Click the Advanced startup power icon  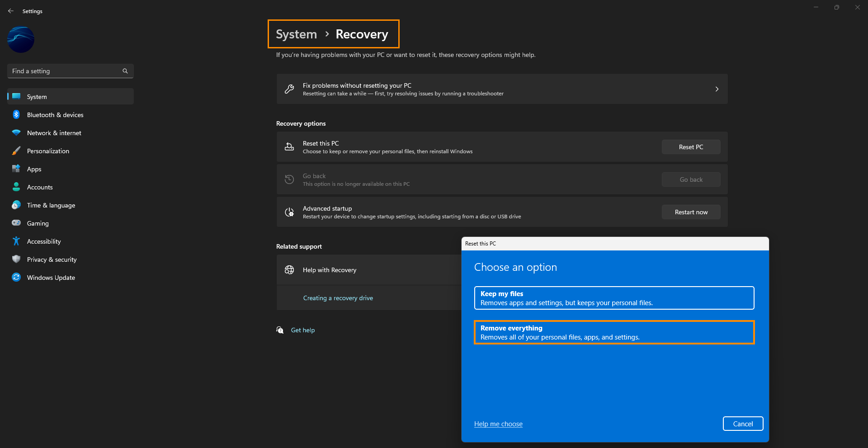(x=289, y=212)
